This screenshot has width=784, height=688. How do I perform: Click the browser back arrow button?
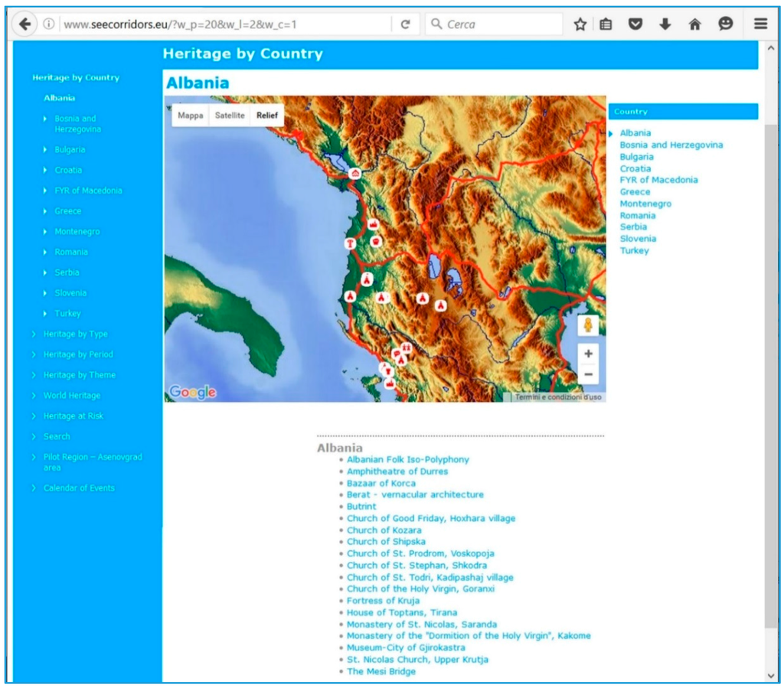25,24
